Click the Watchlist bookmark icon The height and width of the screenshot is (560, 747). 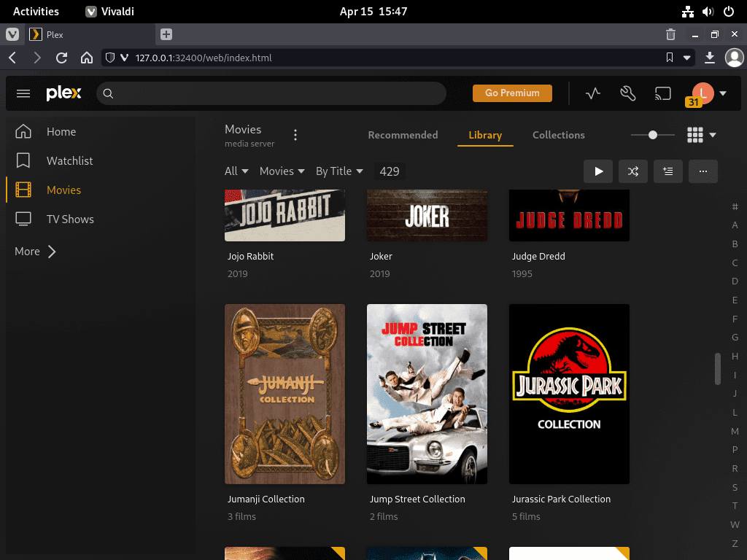click(x=23, y=160)
